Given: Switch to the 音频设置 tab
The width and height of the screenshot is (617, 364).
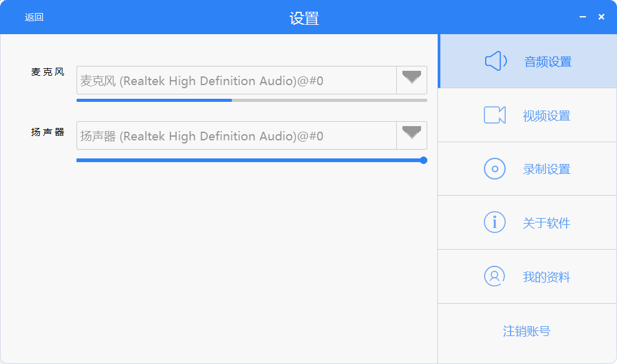Looking at the screenshot, I should click(x=547, y=61).
